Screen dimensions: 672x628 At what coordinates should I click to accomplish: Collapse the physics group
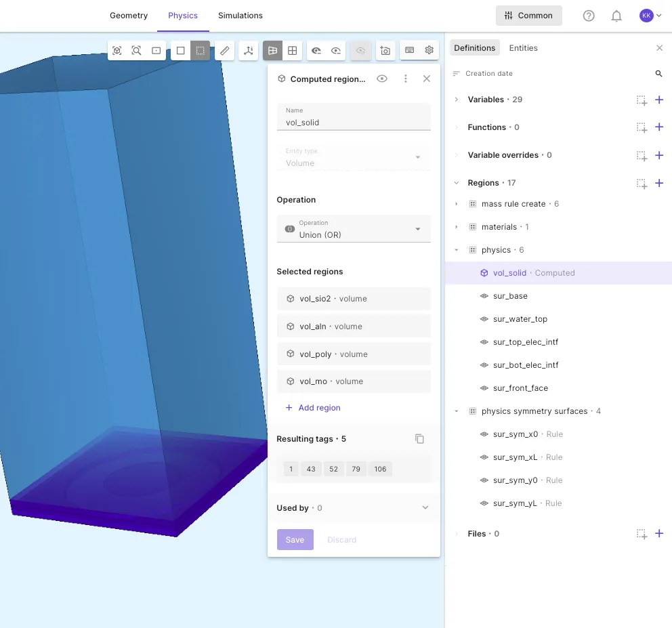pyautogui.click(x=457, y=250)
